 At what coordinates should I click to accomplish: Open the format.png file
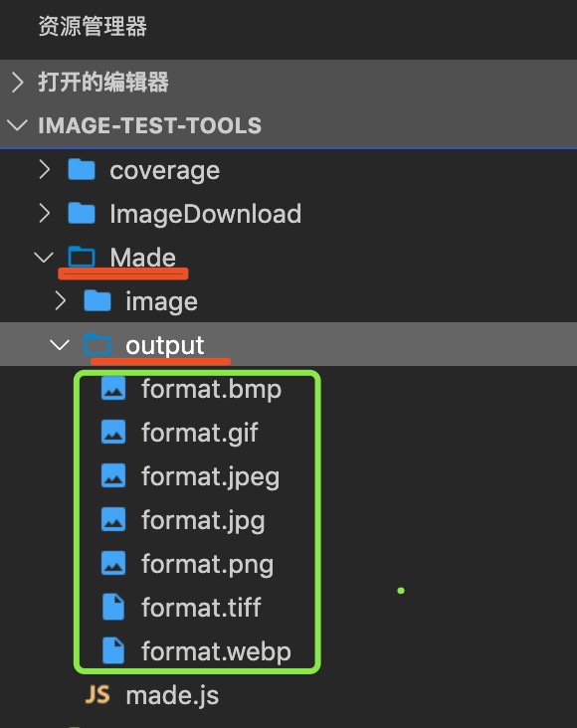pos(207,564)
